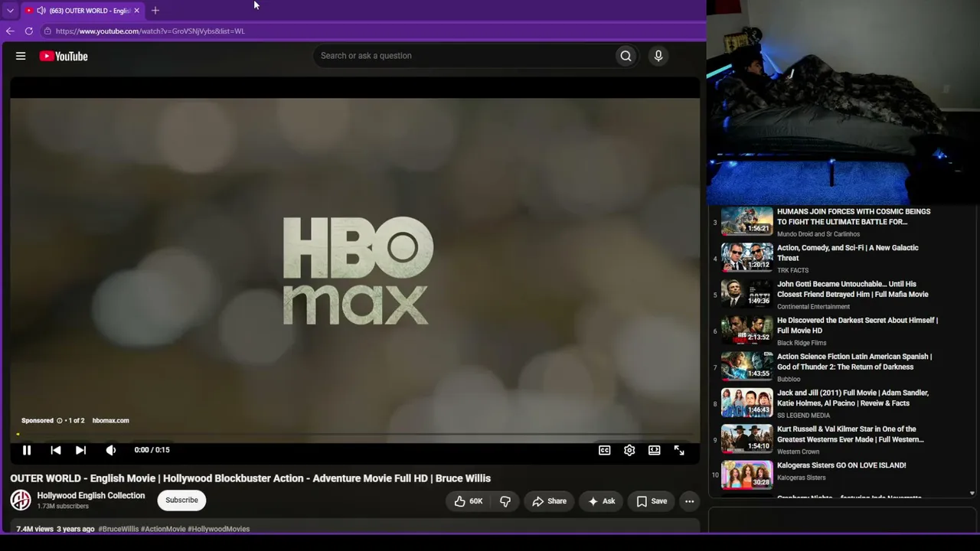
Task: Seek on the video progress bar
Action: click(354, 435)
